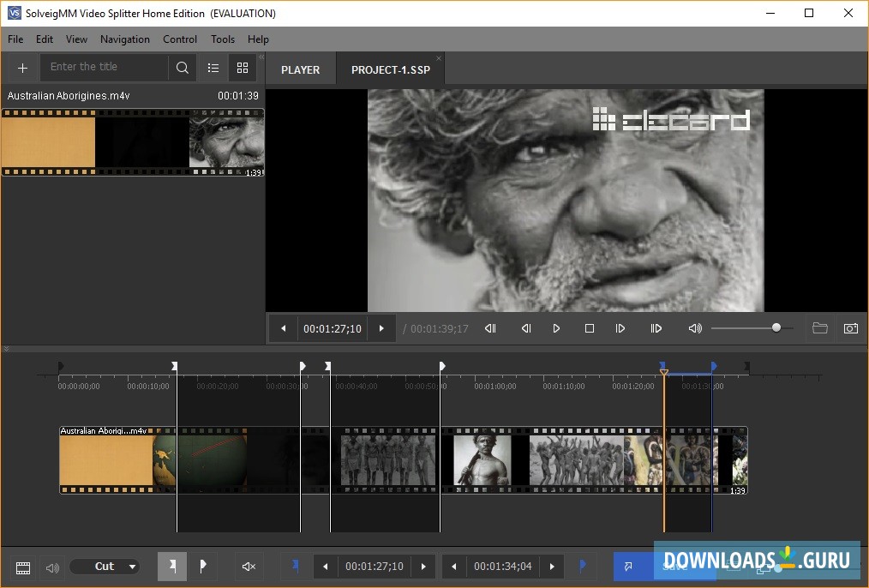
Task: Select Australian Aborigines.m4v media thumbnail
Action: (133, 142)
